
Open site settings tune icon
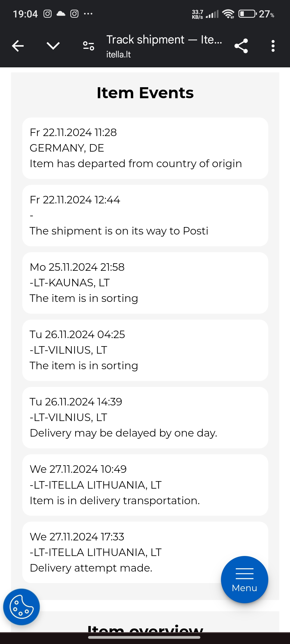pyautogui.click(x=88, y=46)
